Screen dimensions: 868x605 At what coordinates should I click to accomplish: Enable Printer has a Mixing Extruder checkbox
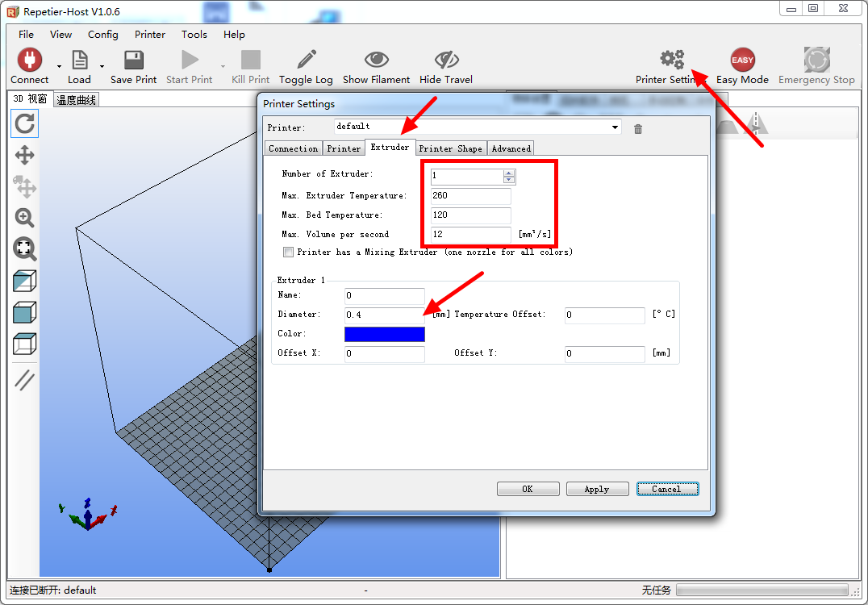point(289,252)
